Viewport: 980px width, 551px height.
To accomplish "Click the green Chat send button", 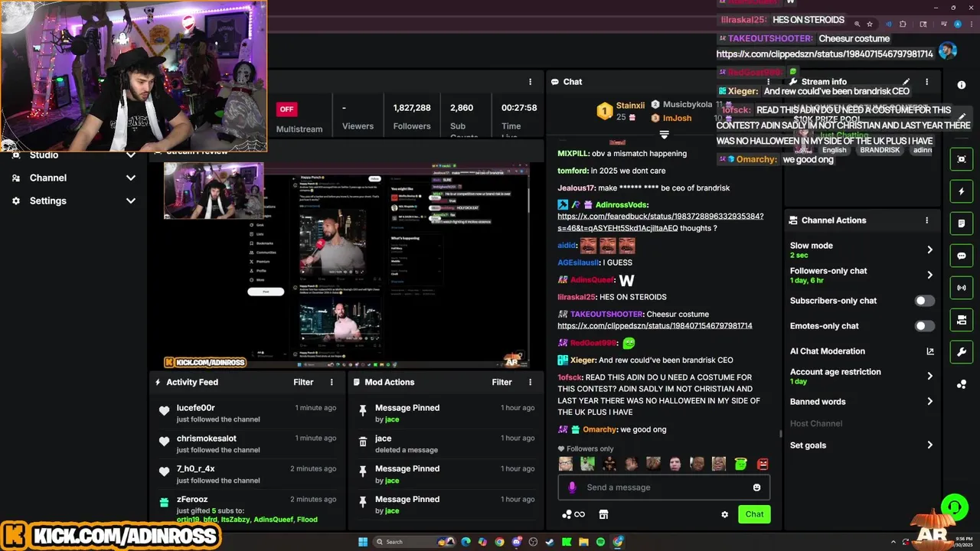I will 754,514.
